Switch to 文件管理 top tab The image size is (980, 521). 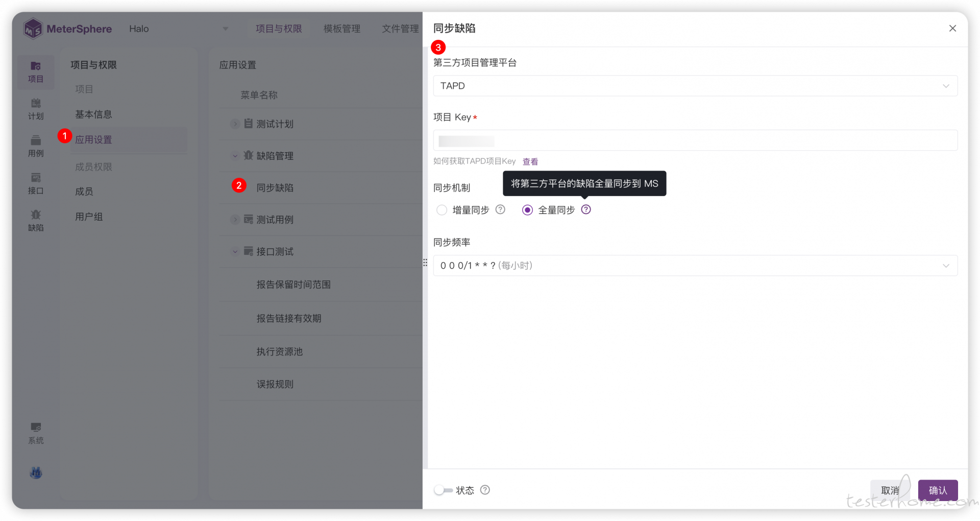(x=401, y=29)
